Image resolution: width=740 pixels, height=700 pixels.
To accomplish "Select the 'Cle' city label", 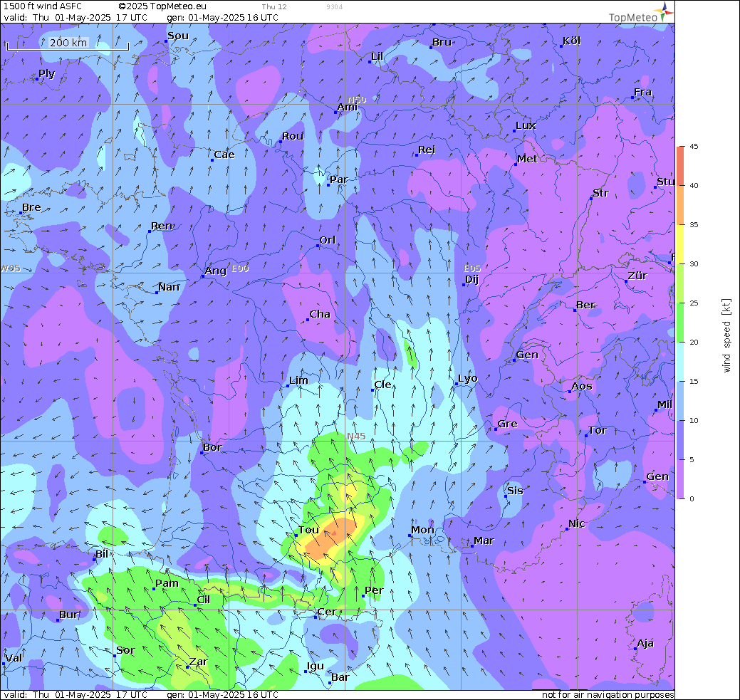I will point(382,385).
